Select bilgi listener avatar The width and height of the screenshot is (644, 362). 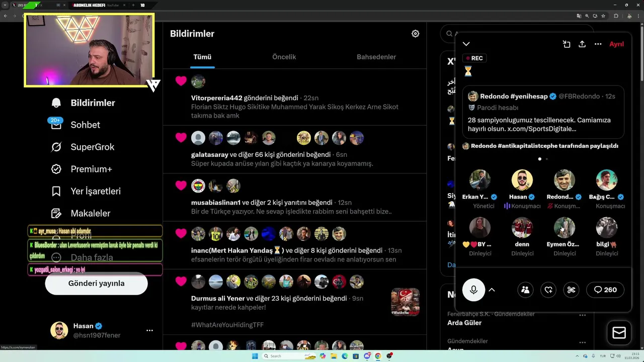click(x=607, y=227)
